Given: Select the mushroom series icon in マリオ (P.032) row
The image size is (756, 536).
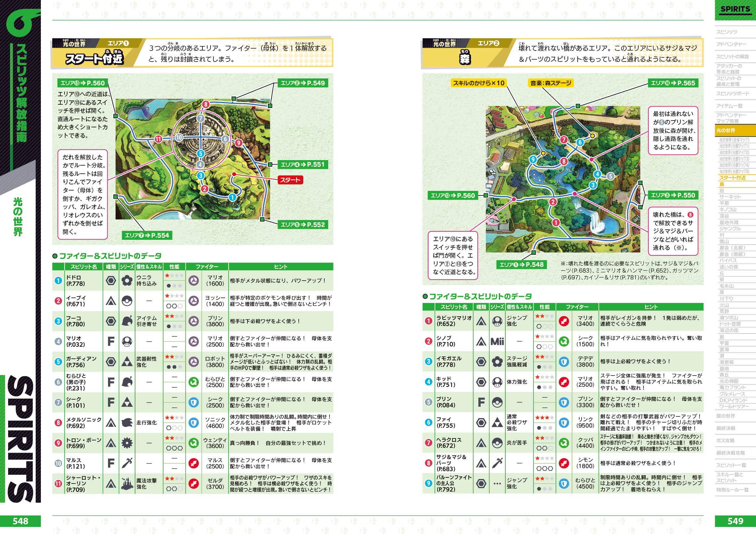Looking at the screenshot, I should pos(127,341).
